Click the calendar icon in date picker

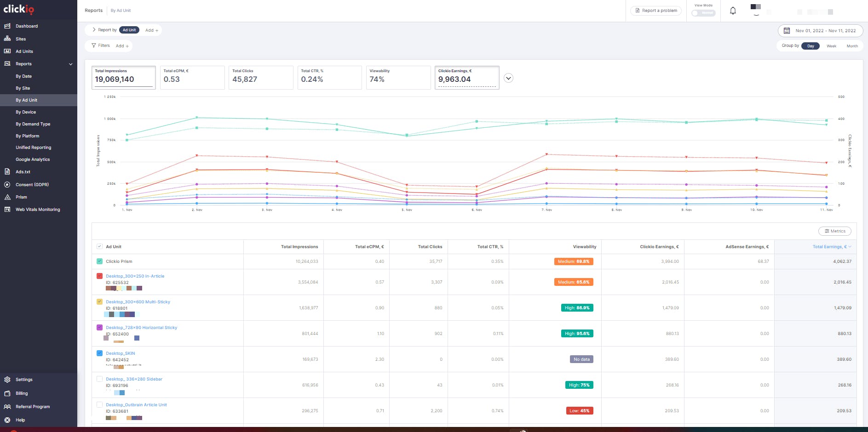pos(787,31)
